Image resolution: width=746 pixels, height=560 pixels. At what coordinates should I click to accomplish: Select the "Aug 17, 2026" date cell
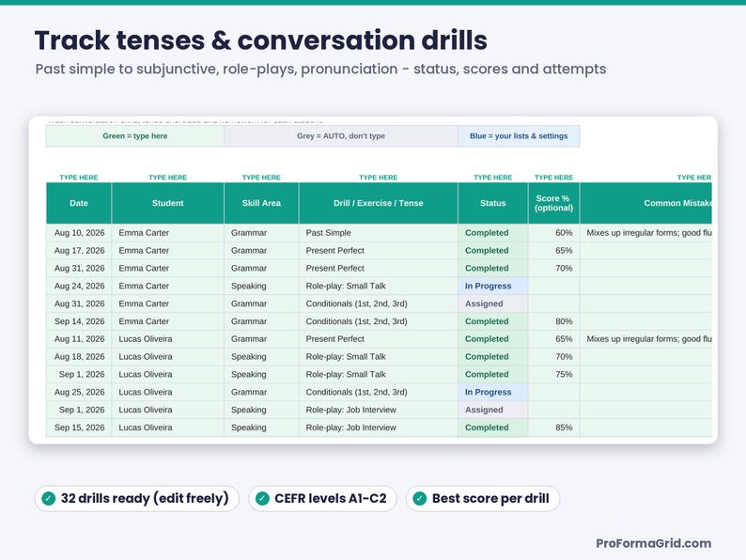79,250
